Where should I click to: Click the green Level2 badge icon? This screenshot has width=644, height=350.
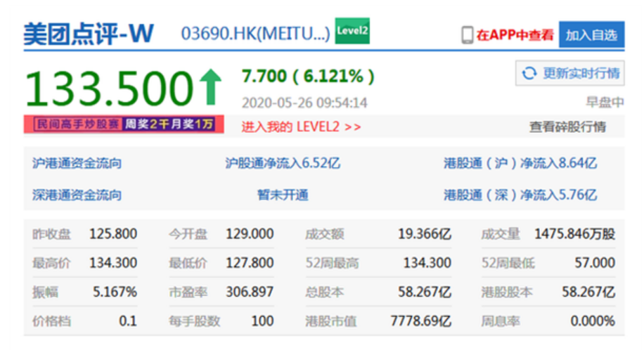pos(352,31)
